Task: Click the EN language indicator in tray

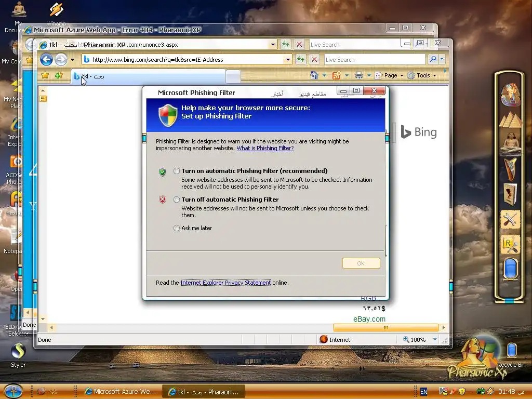Action: coord(424,392)
